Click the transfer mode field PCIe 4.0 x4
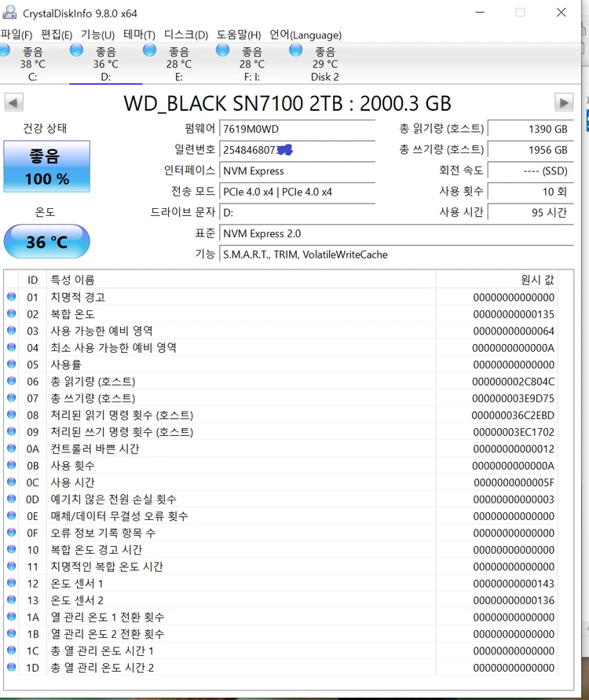589x700 pixels. pyautogui.click(x=297, y=192)
